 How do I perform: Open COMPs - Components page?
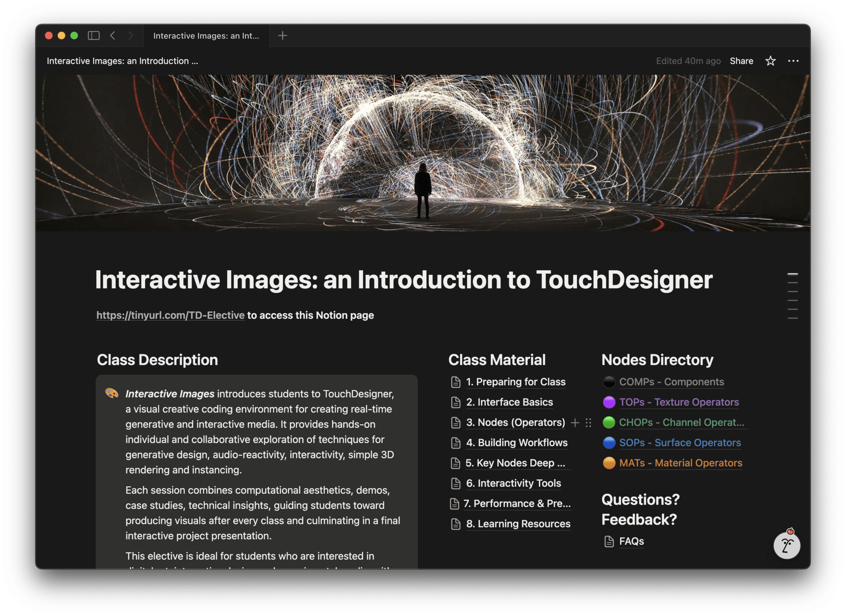pyautogui.click(x=671, y=382)
